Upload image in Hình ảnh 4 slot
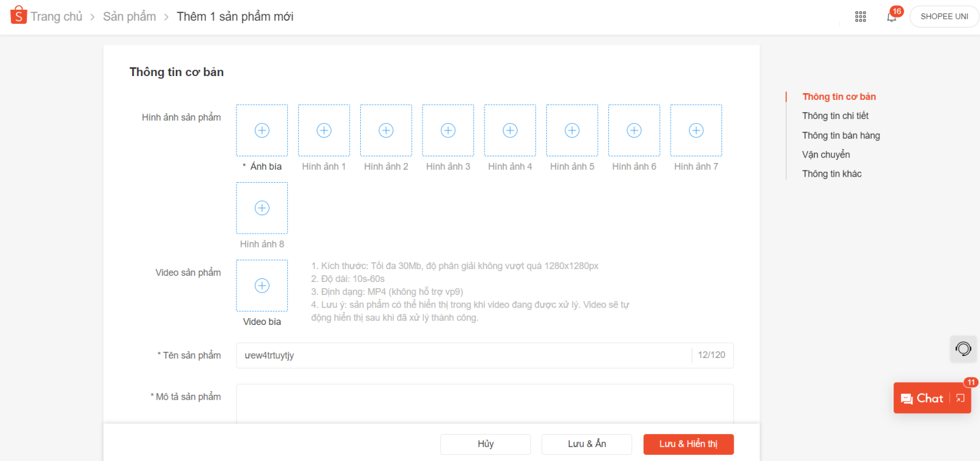The width and height of the screenshot is (980, 461). (x=510, y=131)
